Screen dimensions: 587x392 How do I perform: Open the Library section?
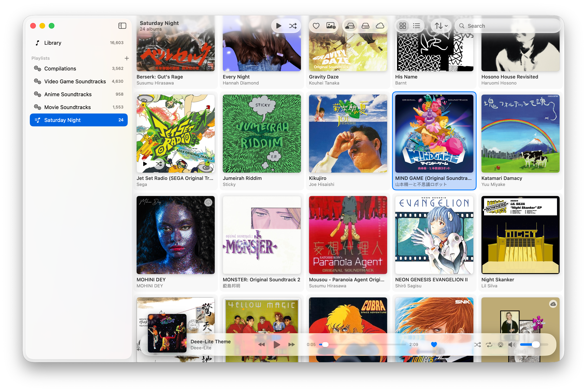coord(79,43)
